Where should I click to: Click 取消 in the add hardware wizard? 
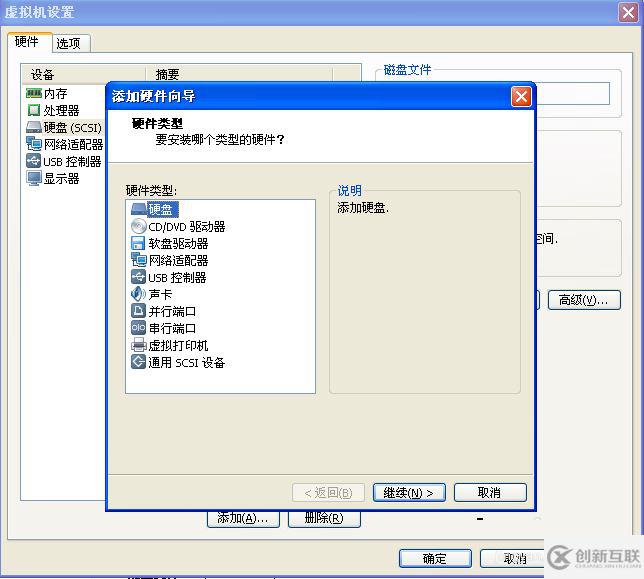pos(490,492)
